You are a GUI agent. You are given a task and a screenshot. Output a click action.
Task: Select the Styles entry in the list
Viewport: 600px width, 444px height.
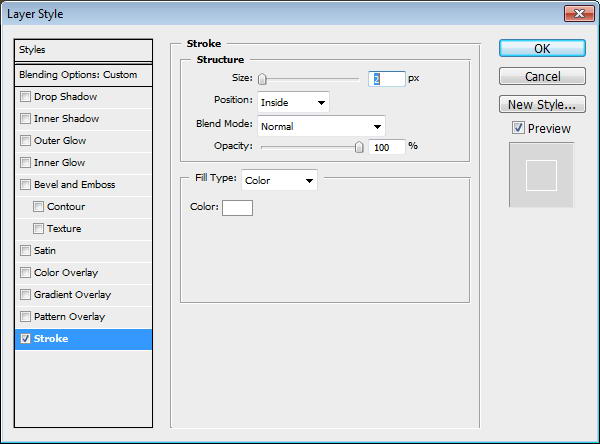pos(83,50)
